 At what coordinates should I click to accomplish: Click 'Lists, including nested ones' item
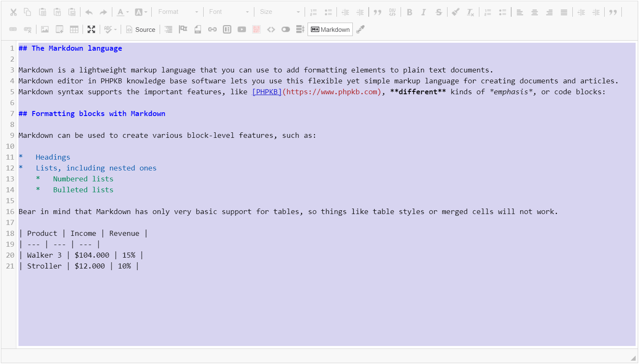click(x=96, y=168)
